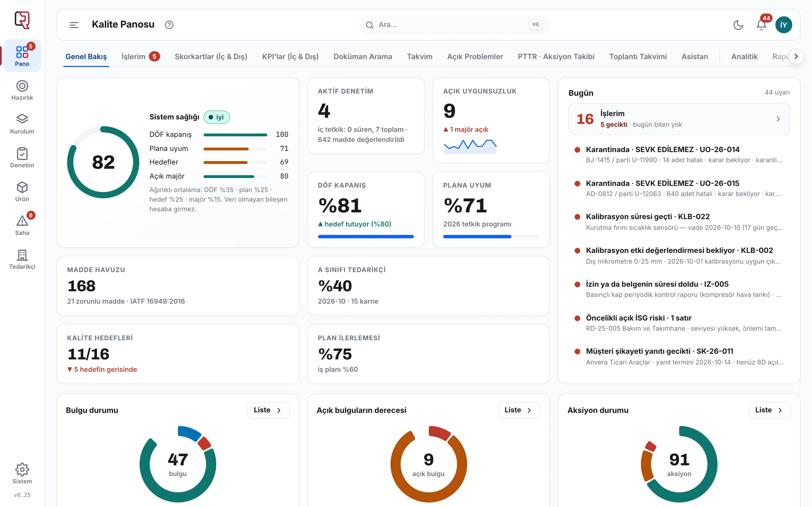Open Saha section with warning icon
Viewport: 812px width, 507px height.
click(22, 225)
